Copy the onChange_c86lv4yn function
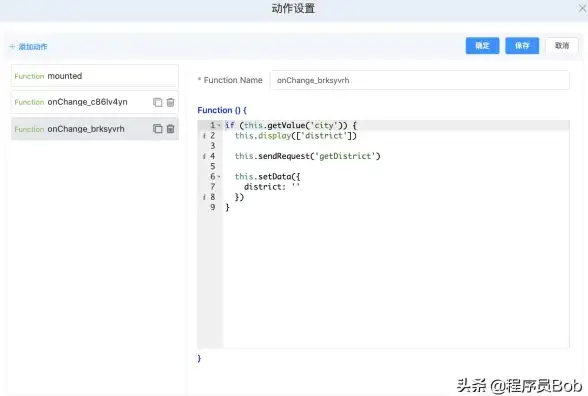Viewport: 588px width, 396px height. pos(158,102)
